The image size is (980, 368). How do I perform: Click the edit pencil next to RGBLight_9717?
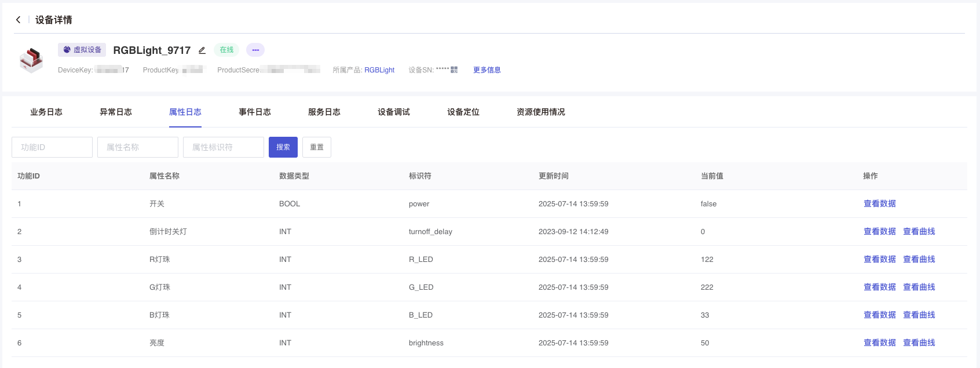pyautogui.click(x=202, y=50)
